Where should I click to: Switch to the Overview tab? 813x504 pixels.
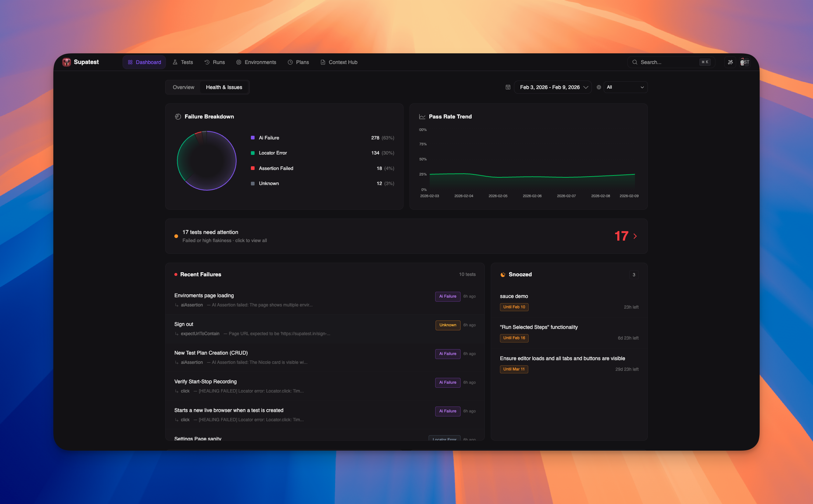(x=183, y=87)
